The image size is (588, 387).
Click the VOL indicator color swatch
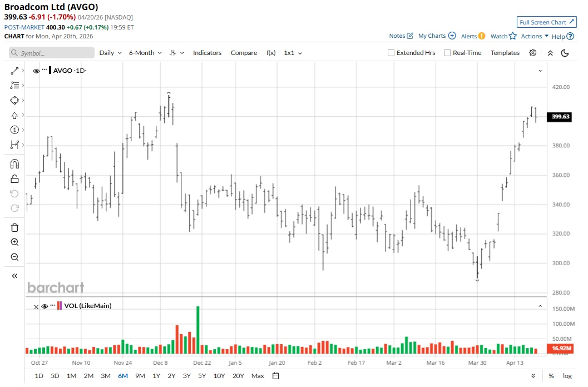click(60, 306)
